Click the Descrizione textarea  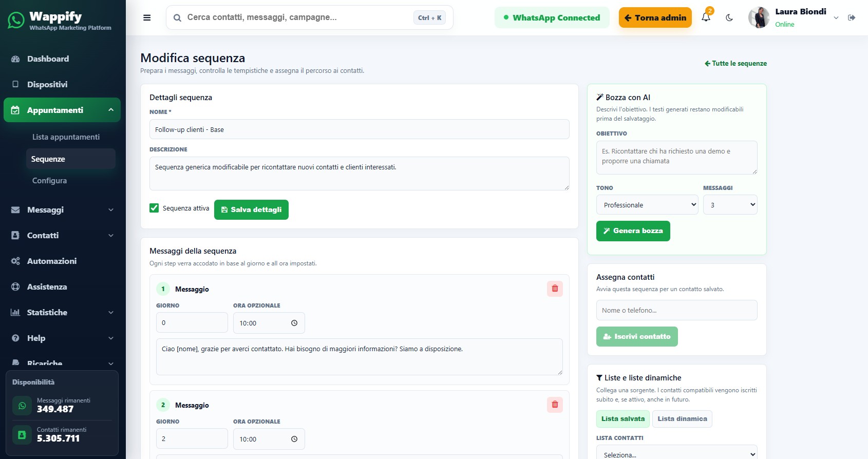tap(360, 174)
